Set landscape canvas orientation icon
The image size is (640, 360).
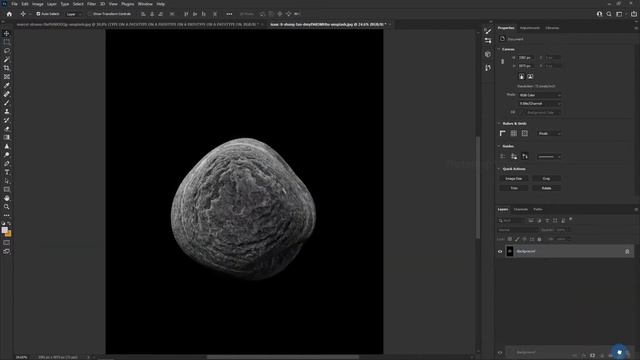530,76
